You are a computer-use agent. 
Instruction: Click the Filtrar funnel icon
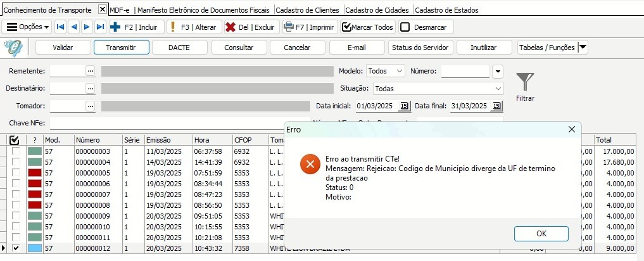pyautogui.click(x=525, y=82)
